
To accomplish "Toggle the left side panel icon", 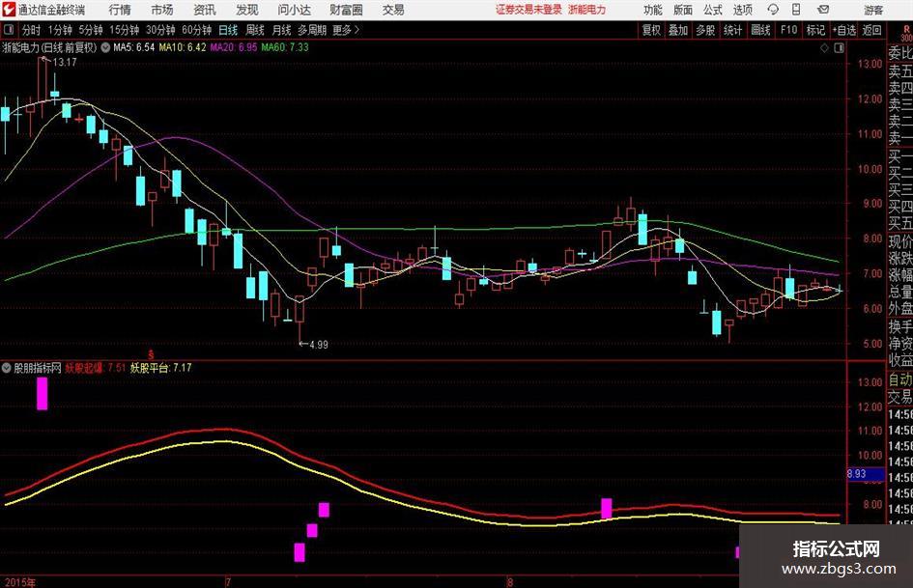I will click(x=8, y=30).
